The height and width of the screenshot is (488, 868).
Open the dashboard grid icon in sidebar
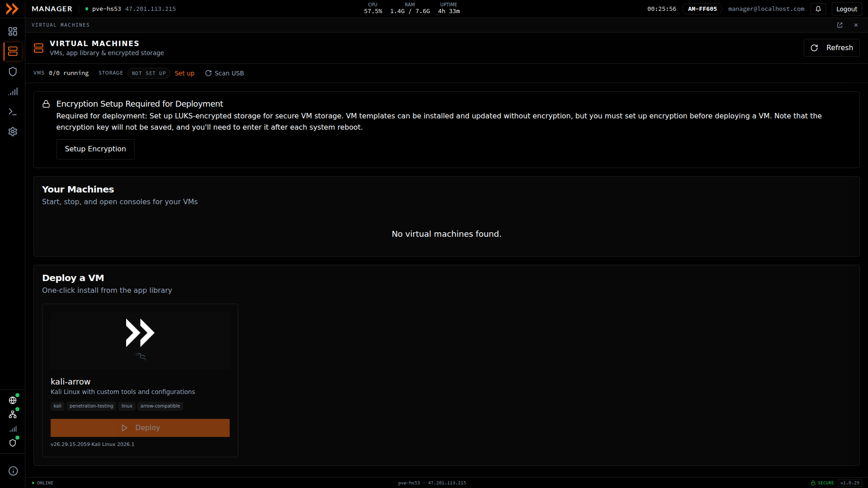13,31
